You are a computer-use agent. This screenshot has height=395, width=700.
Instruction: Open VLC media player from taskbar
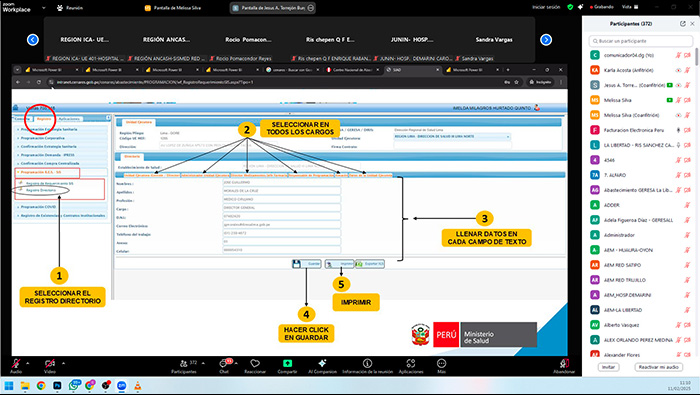pos(138,385)
